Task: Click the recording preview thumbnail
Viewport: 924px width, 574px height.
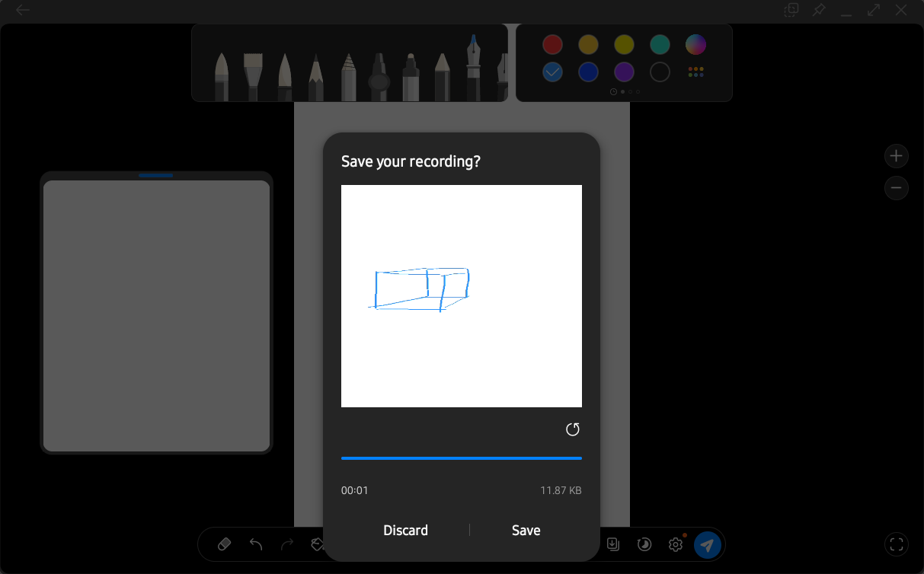Action: point(461,296)
